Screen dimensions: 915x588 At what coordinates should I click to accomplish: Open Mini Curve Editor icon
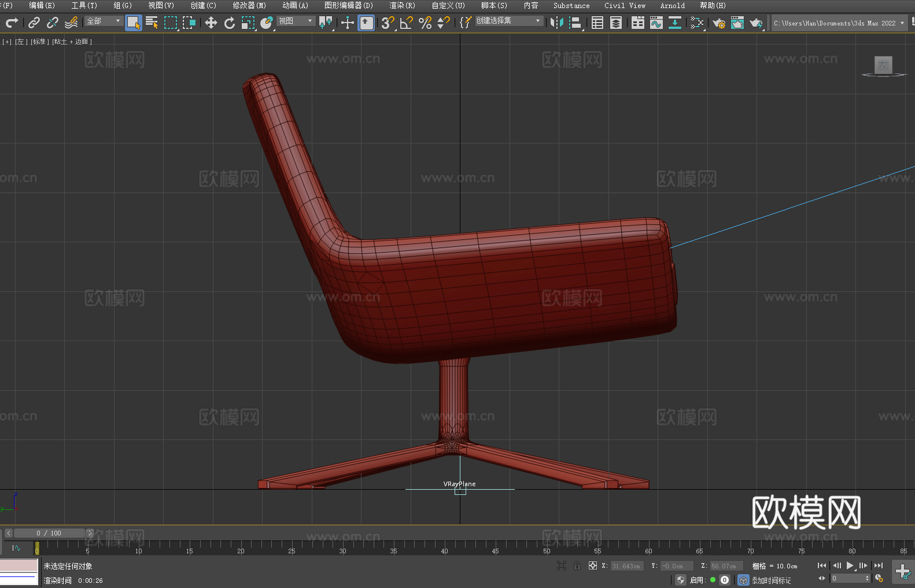coord(16,548)
